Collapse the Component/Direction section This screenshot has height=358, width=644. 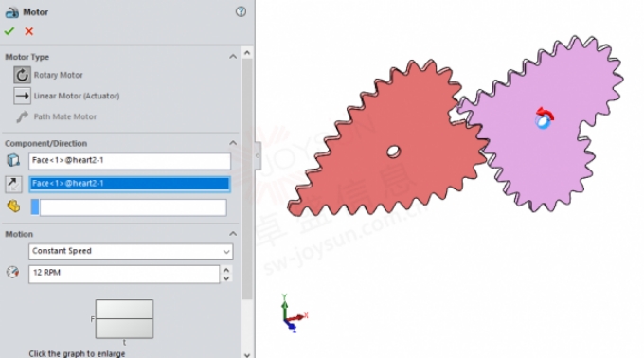coord(233,143)
